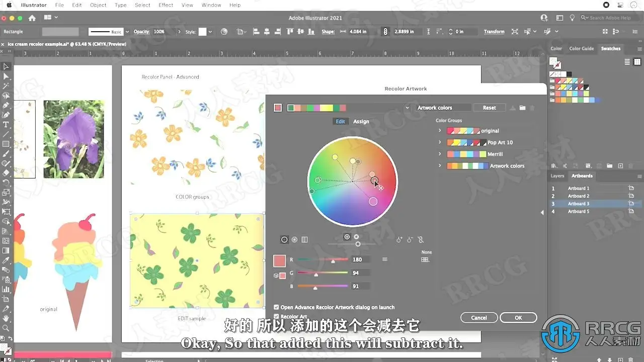Click the horizontal align left icon
Image resolution: width=644 pixels, height=362 pixels.
256,32
